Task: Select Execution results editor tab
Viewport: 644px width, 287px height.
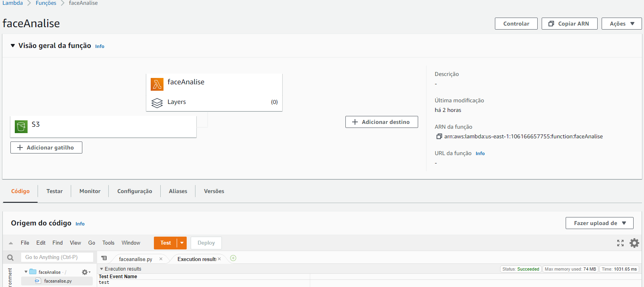Action: tap(197, 259)
